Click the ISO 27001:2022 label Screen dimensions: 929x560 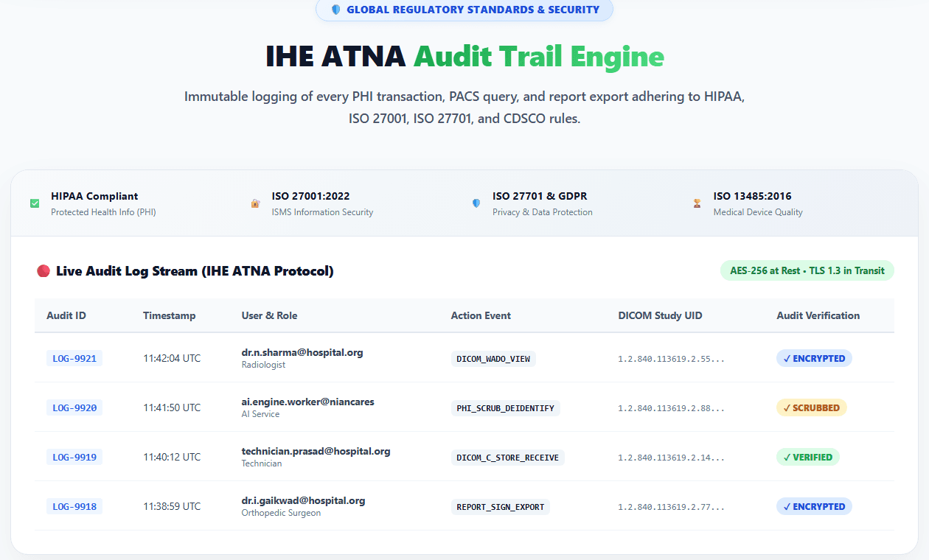310,196
